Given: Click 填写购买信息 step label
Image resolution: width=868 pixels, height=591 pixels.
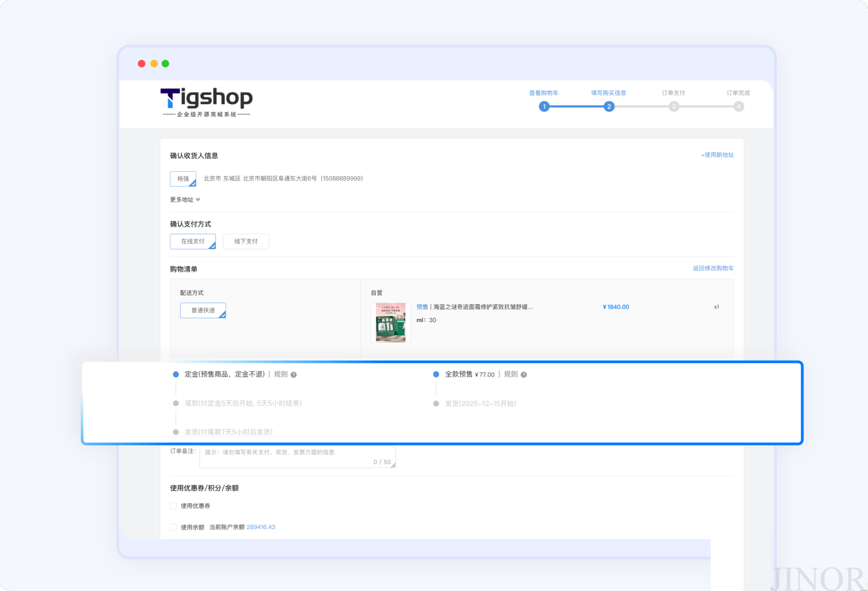Looking at the screenshot, I should (609, 93).
